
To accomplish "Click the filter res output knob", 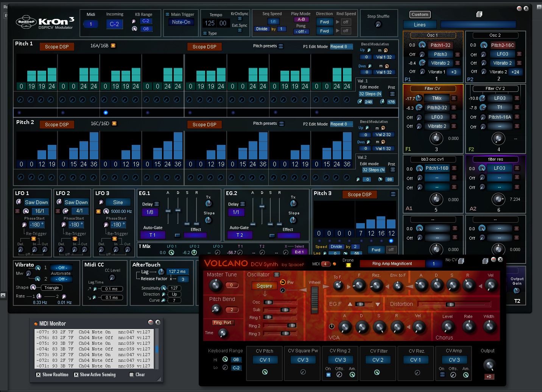I will click(x=498, y=199).
